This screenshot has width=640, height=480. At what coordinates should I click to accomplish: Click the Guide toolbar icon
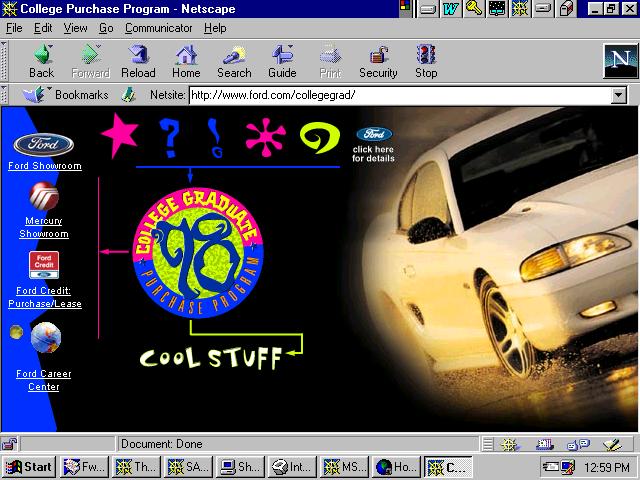click(282, 61)
